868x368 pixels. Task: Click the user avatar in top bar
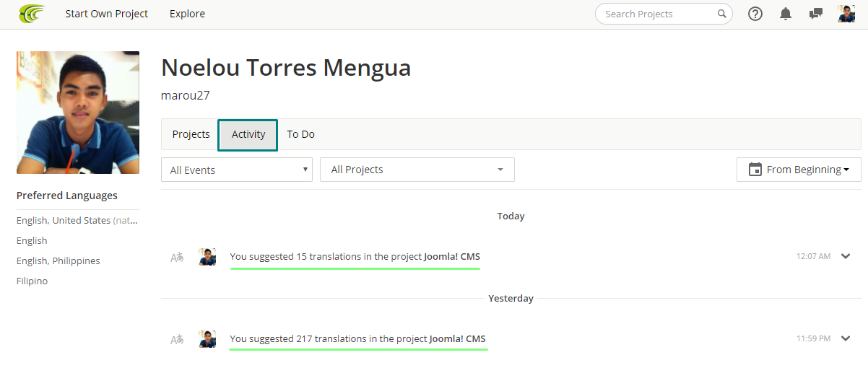pyautogui.click(x=846, y=14)
